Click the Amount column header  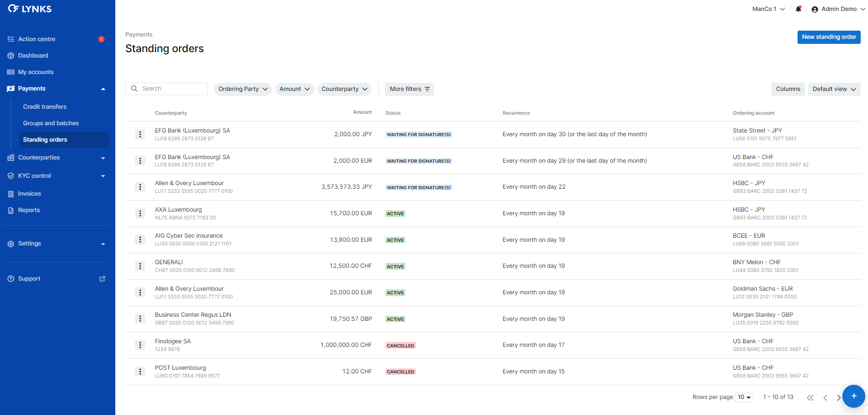tap(362, 112)
